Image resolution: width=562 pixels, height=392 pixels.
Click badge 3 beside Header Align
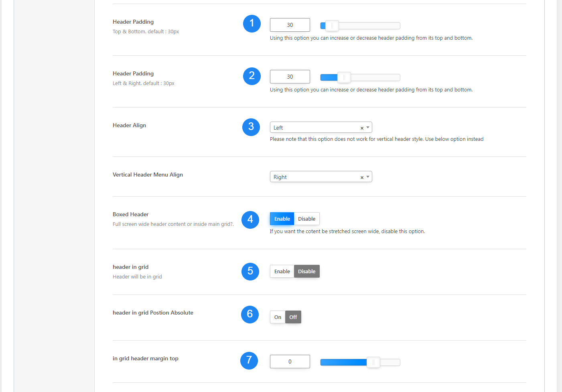251,127
